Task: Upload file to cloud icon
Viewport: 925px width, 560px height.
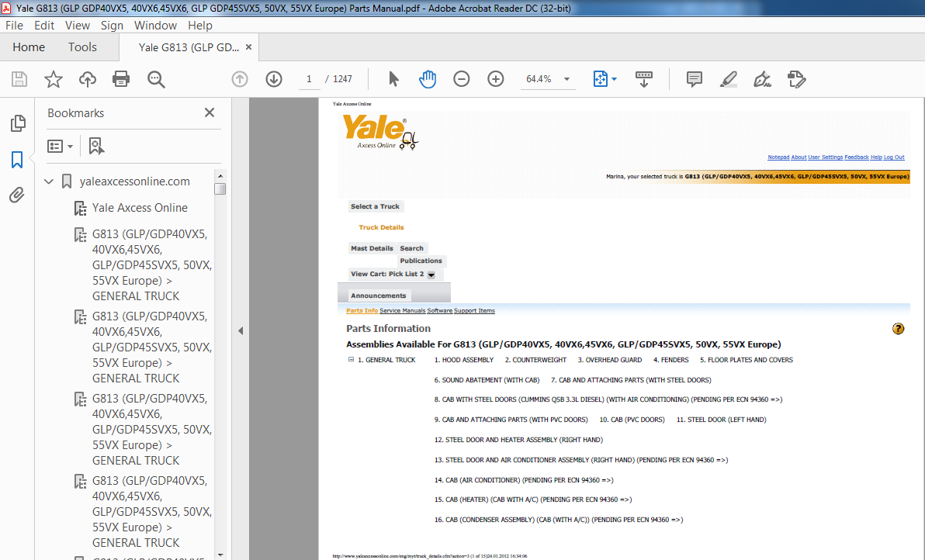Action: 88,79
